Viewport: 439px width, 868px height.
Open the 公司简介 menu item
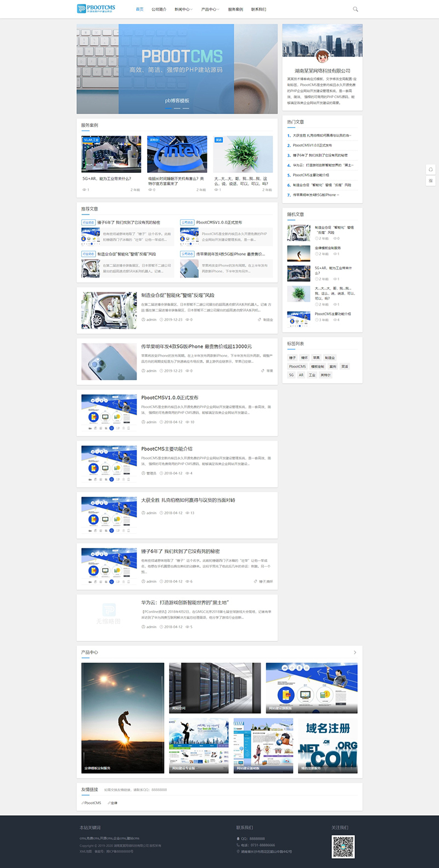click(x=159, y=9)
